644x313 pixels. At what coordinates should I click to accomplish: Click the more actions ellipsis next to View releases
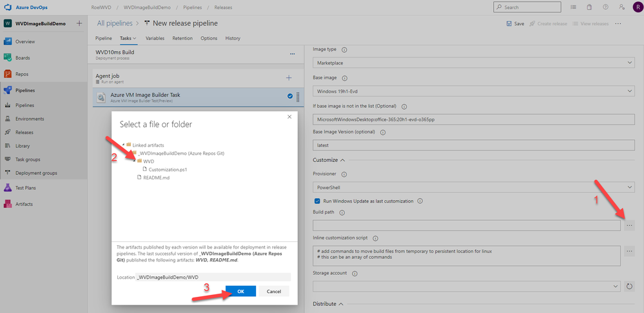[x=618, y=24]
